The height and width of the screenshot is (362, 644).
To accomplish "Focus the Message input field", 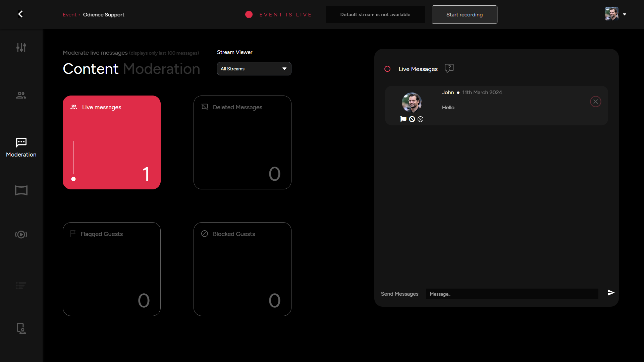I will point(512,294).
